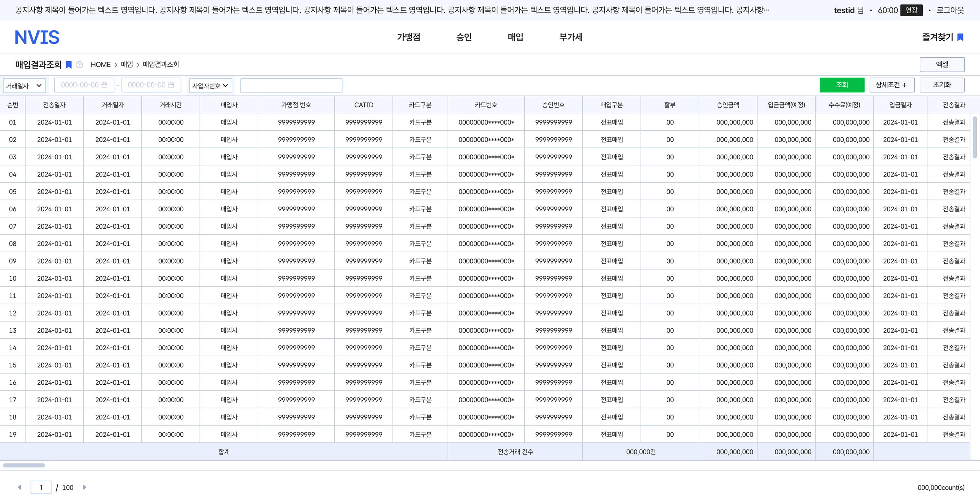Viewport: 980px width, 504px height.
Task: Click the 카드번호 column header
Action: [486, 105]
